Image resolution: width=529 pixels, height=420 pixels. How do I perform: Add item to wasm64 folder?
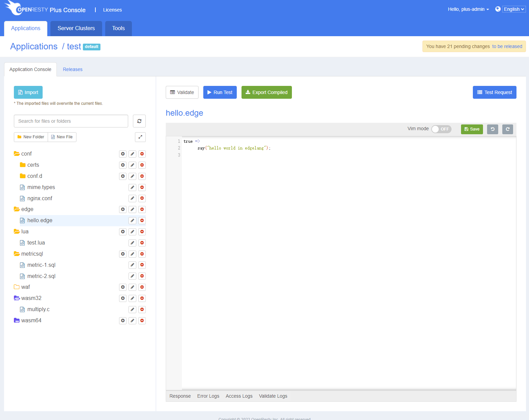123,321
